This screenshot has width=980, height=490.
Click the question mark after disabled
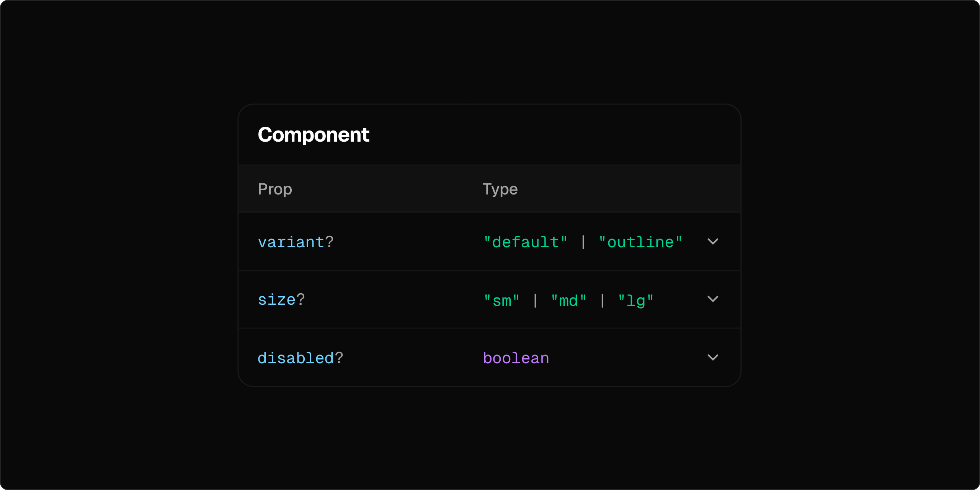point(339,358)
